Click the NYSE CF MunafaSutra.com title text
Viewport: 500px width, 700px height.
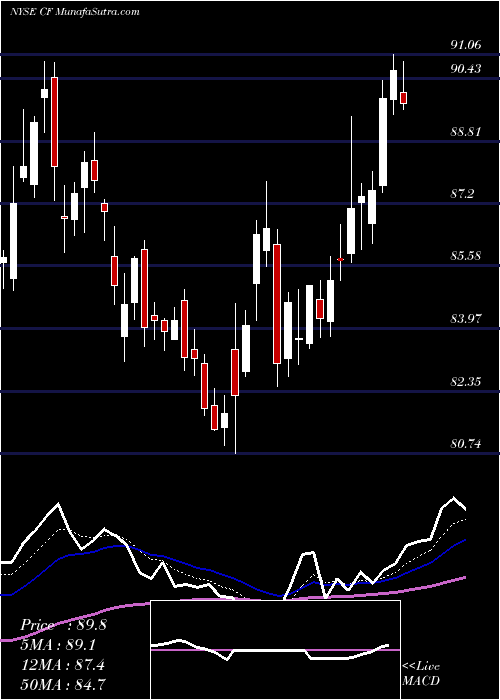coord(75,12)
